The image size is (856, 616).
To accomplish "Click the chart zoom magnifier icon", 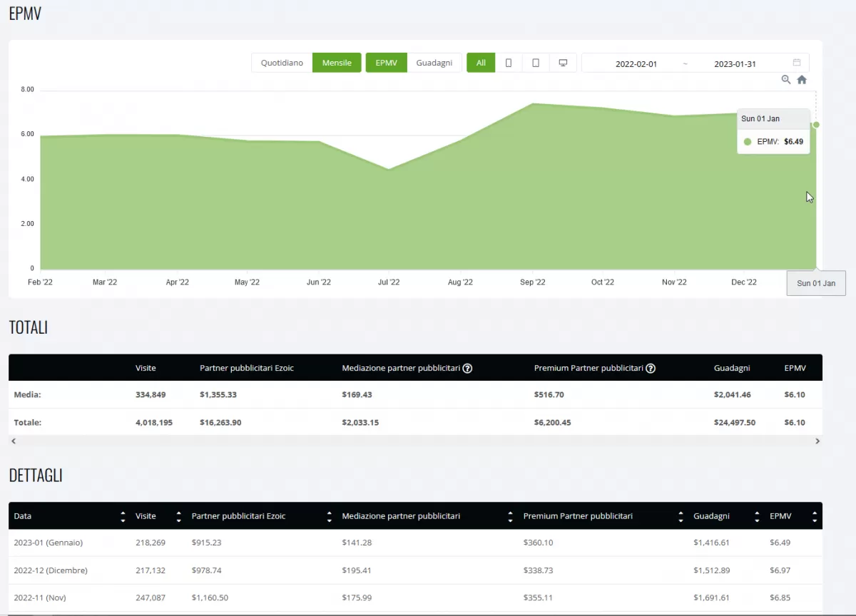I will coord(786,80).
